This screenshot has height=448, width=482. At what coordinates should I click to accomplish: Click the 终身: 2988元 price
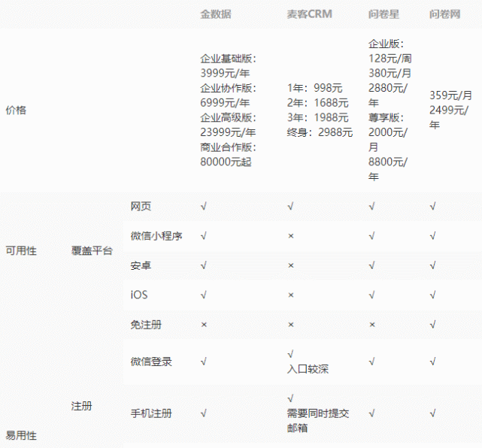click(320, 132)
